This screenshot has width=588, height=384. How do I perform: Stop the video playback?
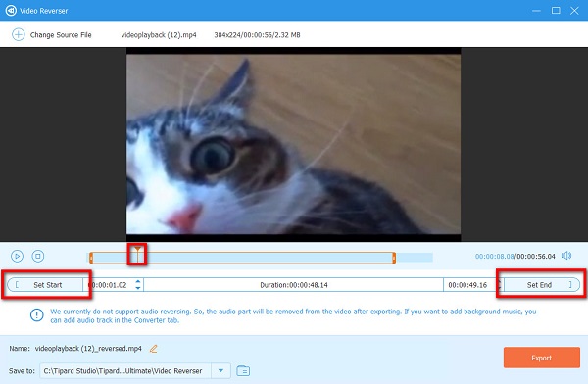pyautogui.click(x=38, y=256)
